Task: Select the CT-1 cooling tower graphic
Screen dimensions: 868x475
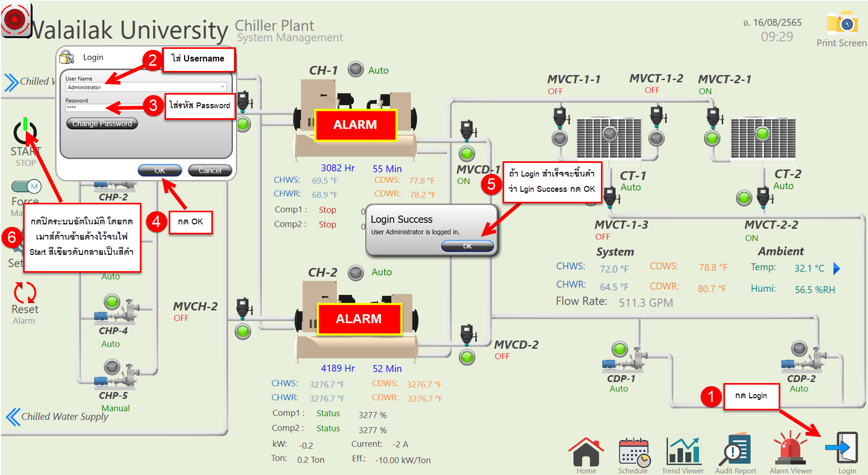Action: 609,138
